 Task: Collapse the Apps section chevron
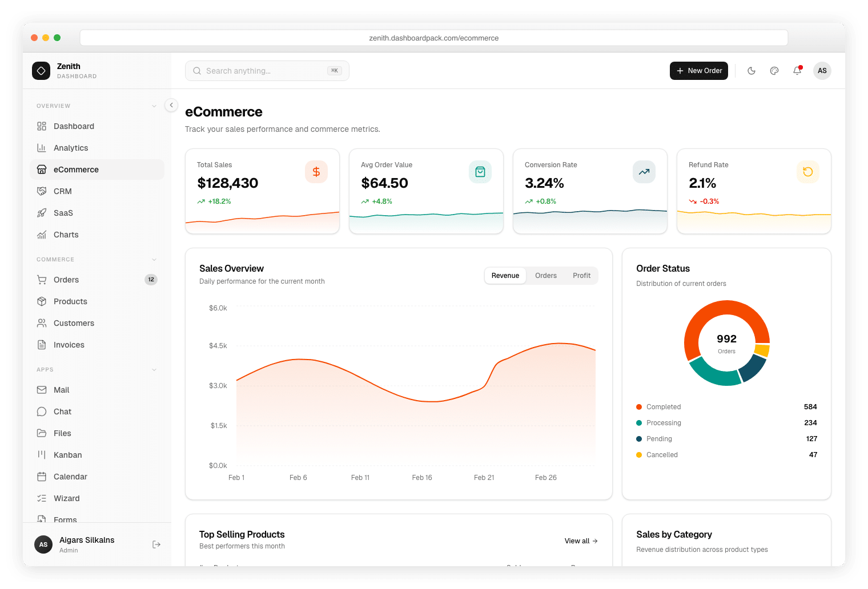[x=154, y=369]
